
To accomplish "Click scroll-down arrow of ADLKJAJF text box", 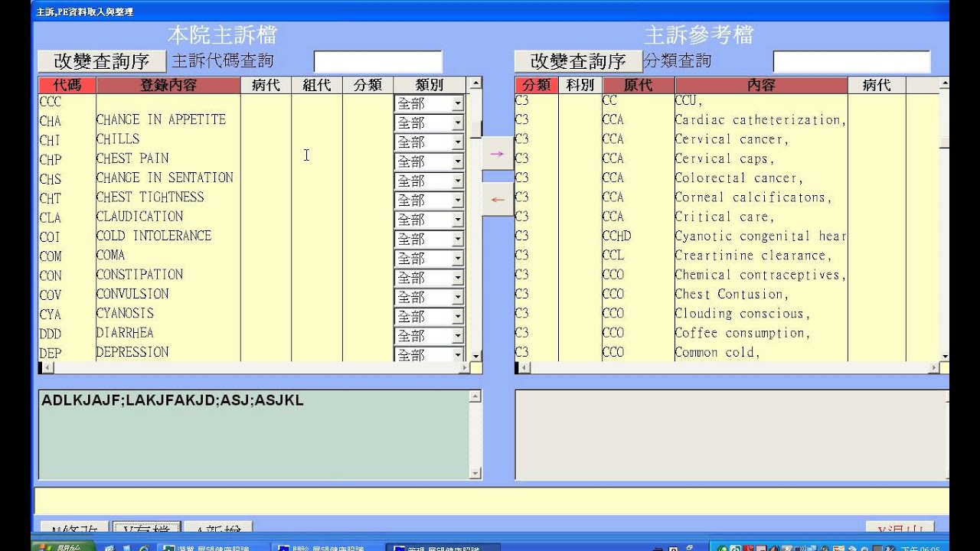I will (475, 474).
